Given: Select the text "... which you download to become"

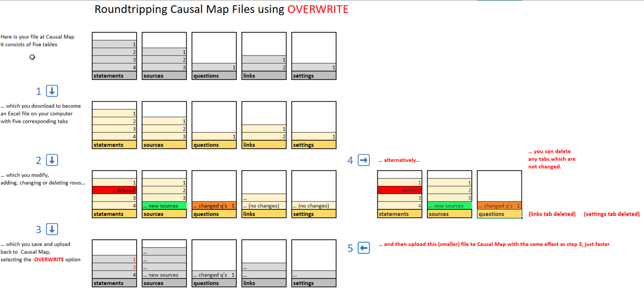Looking at the screenshot, I should 41,106.
